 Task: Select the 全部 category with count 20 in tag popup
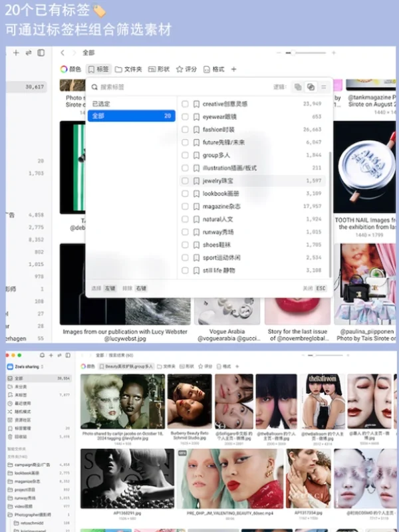131,116
